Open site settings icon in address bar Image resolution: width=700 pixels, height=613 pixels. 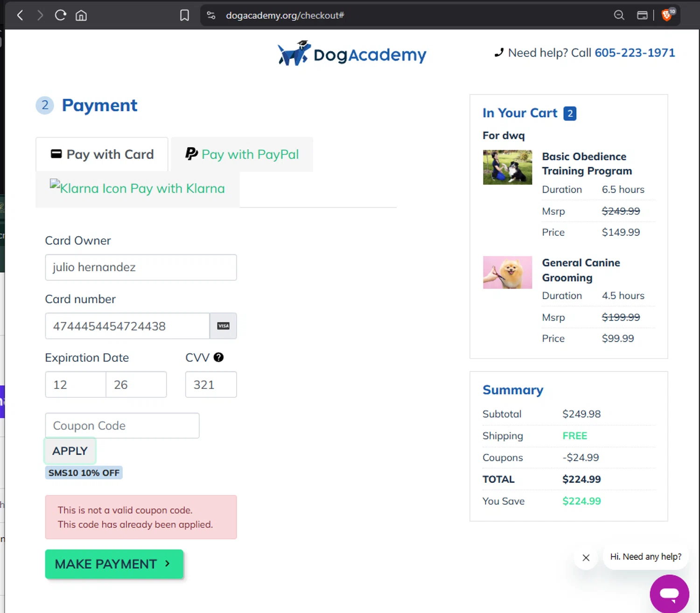[211, 15]
